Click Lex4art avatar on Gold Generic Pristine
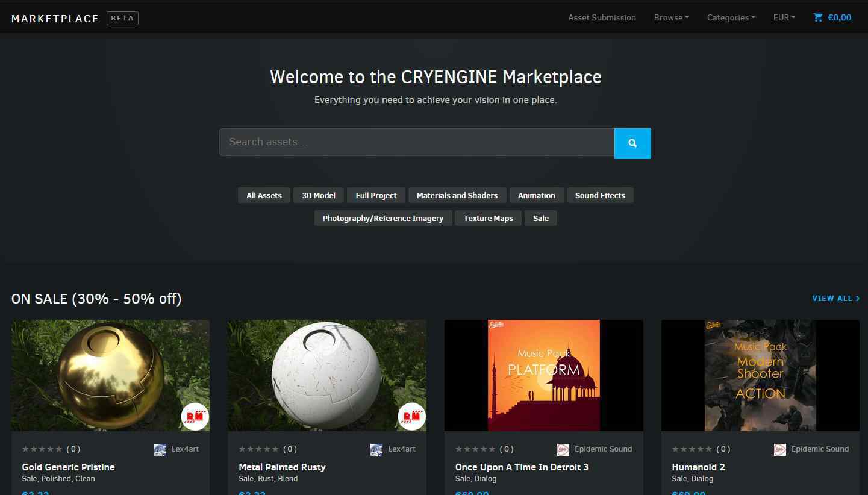Viewport: 868px width, 495px height. [160, 449]
